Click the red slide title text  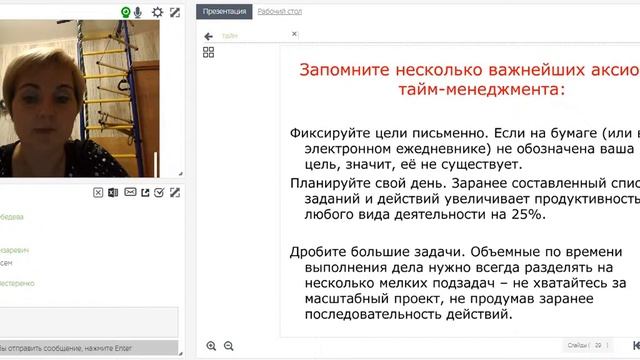[469, 79]
